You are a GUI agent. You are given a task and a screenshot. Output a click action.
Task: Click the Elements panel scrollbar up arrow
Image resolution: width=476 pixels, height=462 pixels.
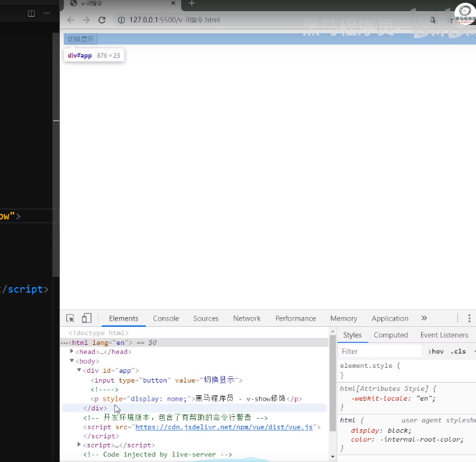tap(332, 332)
